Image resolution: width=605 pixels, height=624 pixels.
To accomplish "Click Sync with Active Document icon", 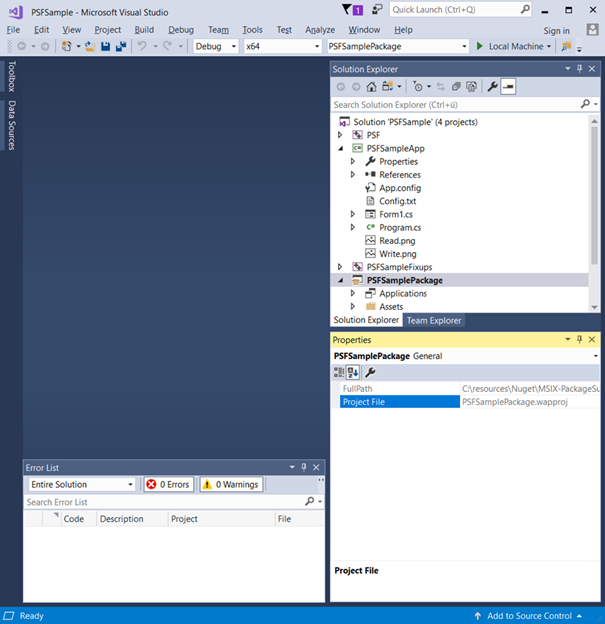I will [440, 86].
